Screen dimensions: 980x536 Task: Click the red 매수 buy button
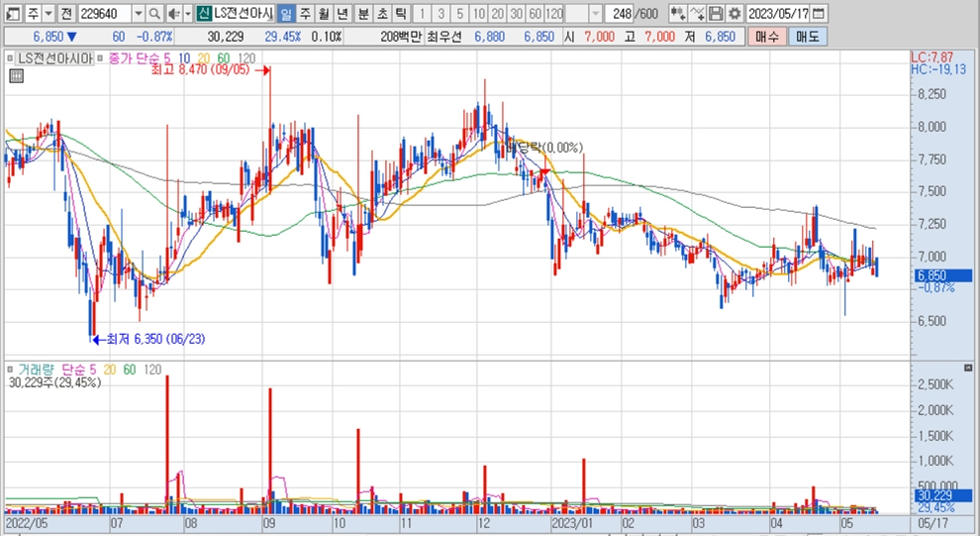click(x=766, y=36)
